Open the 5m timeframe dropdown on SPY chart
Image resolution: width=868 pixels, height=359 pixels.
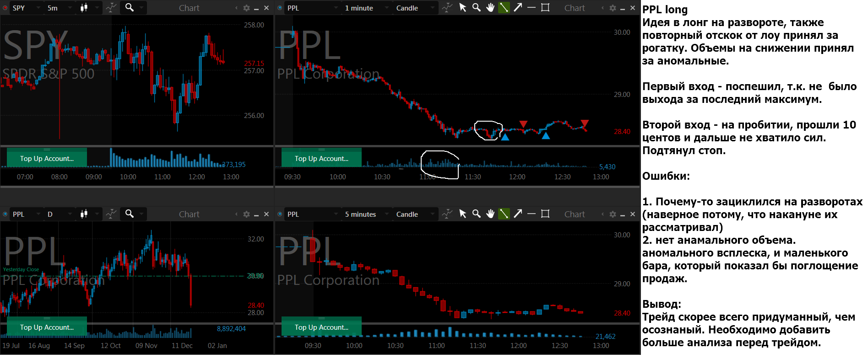point(60,8)
